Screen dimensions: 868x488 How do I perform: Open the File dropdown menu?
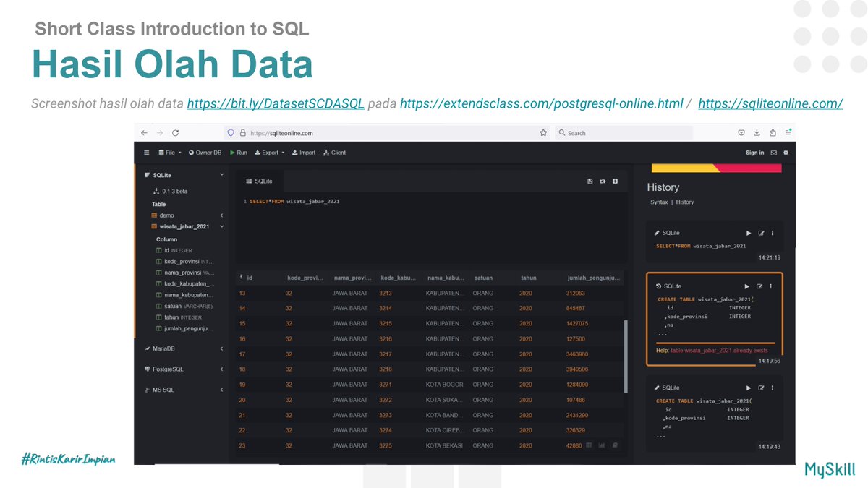tap(170, 153)
